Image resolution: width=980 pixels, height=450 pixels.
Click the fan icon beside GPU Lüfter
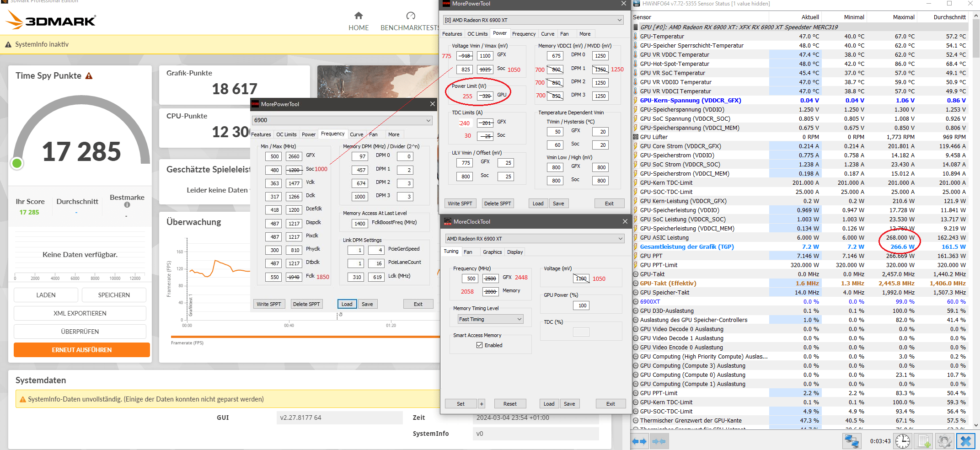[x=636, y=137]
